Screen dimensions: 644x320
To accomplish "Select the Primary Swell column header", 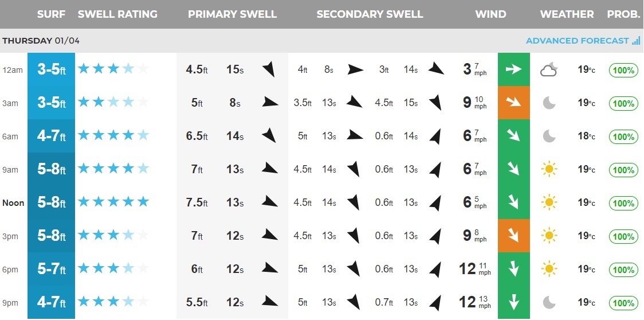I will (x=232, y=14).
